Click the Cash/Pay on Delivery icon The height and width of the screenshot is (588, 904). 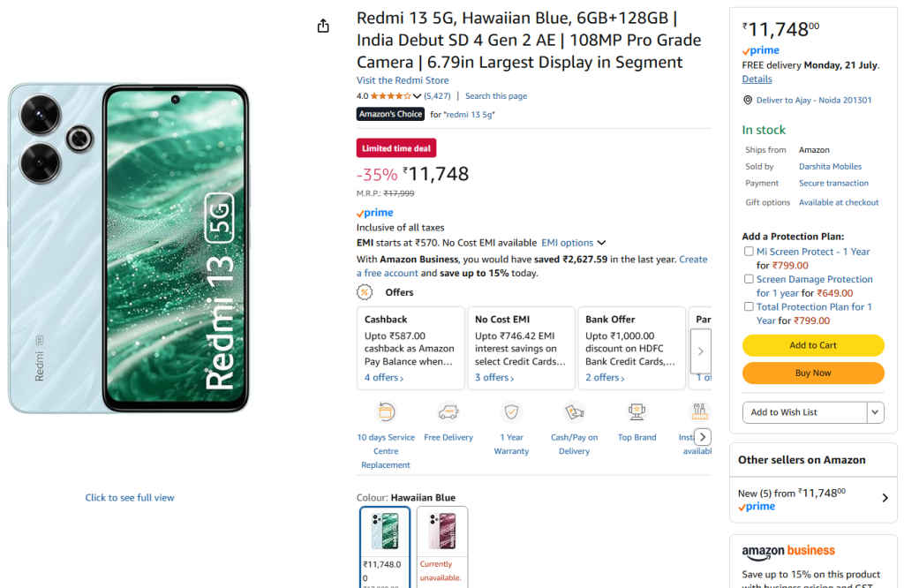coord(574,411)
